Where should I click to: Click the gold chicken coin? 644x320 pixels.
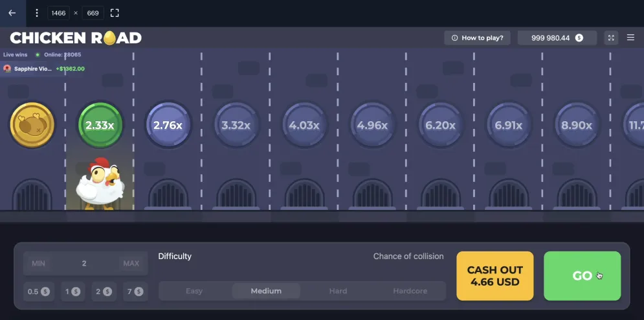point(32,125)
